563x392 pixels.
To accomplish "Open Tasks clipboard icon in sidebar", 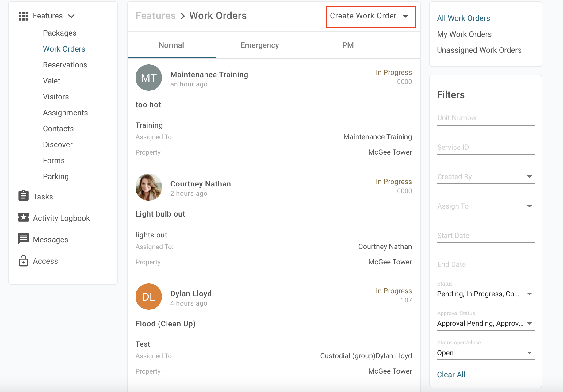I will (23, 196).
